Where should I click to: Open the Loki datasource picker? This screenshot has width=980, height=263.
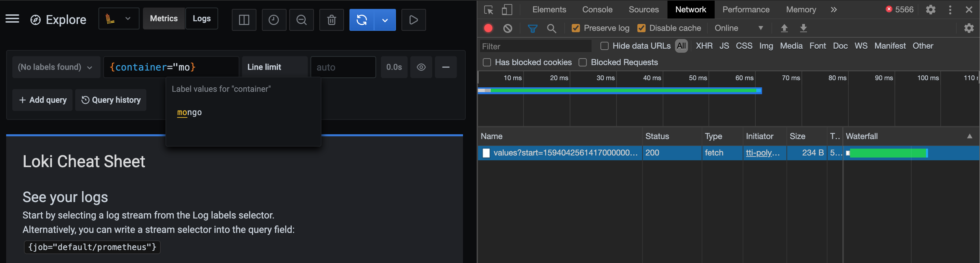click(x=119, y=19)
